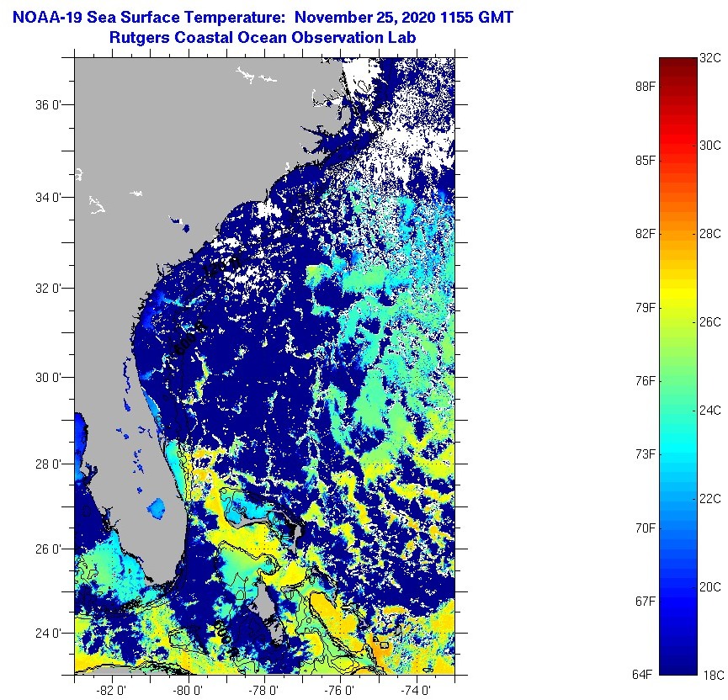Click the 82F colorbar label

coord(646,234)
